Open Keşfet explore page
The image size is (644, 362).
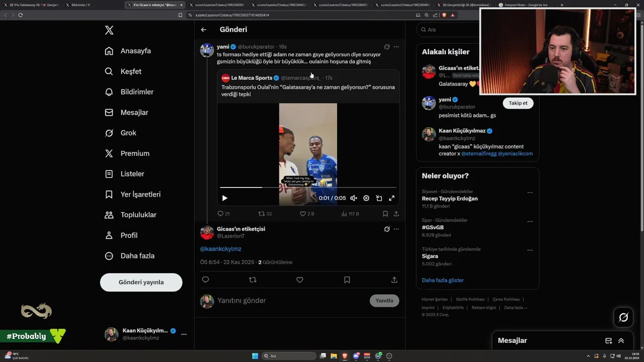[x=123, y=71]
